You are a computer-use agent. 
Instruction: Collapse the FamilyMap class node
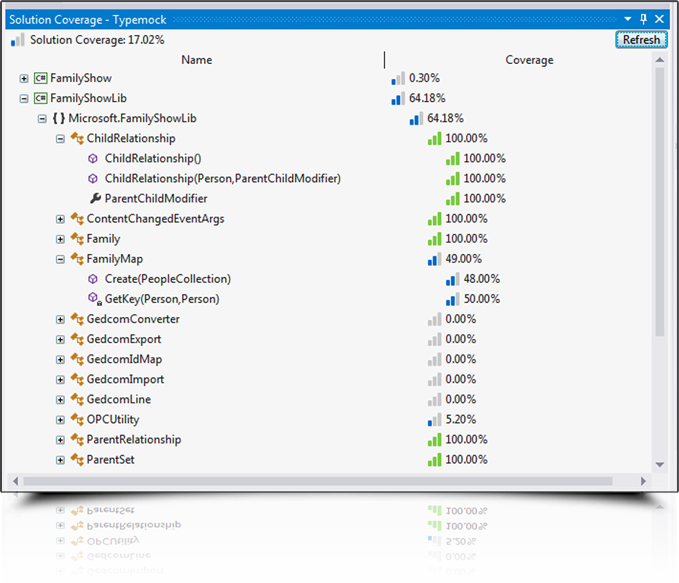coord(60,259)
